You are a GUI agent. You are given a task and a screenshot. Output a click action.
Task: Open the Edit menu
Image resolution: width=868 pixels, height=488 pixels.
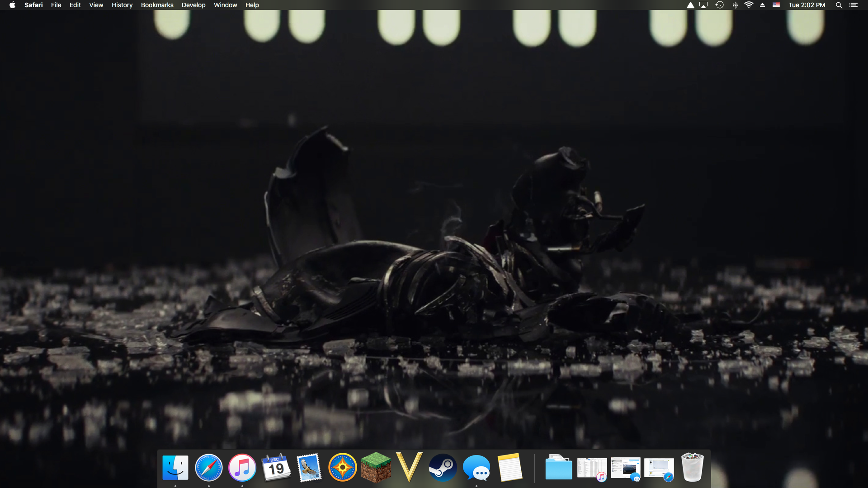pyautogui.click(x=75, y=5)
